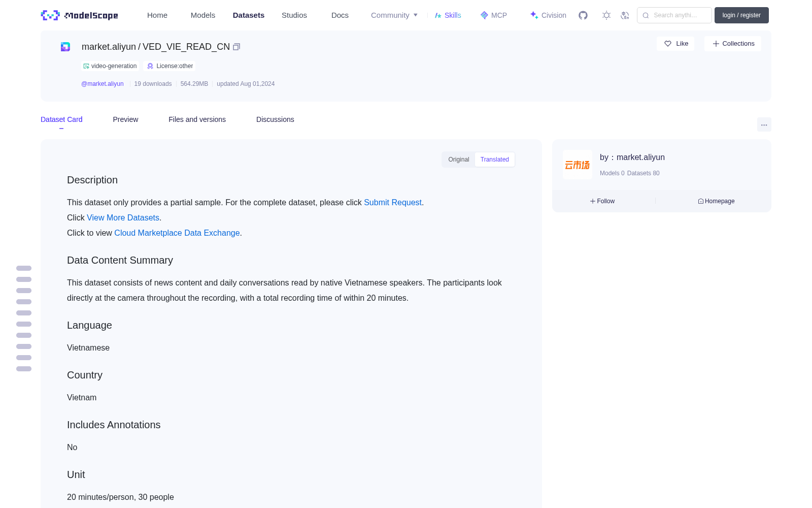Open the Datasets navigation item

(249, 15)
